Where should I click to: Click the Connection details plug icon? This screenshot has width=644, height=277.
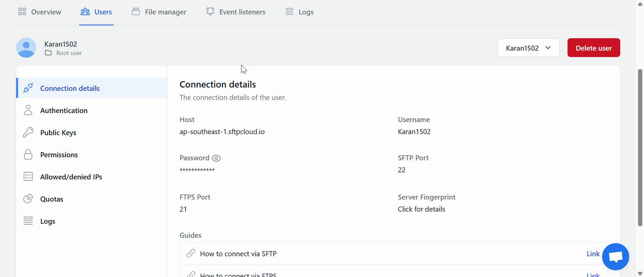(28, 88)
